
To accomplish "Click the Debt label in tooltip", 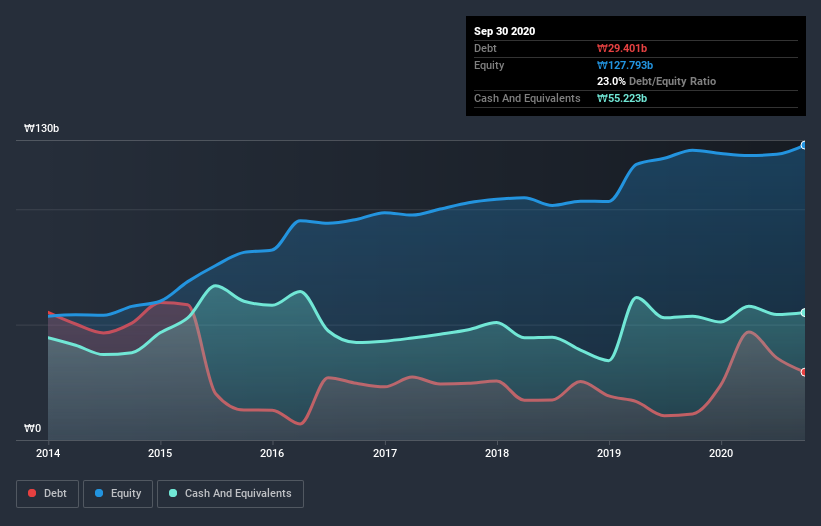I will coord(485,48).
